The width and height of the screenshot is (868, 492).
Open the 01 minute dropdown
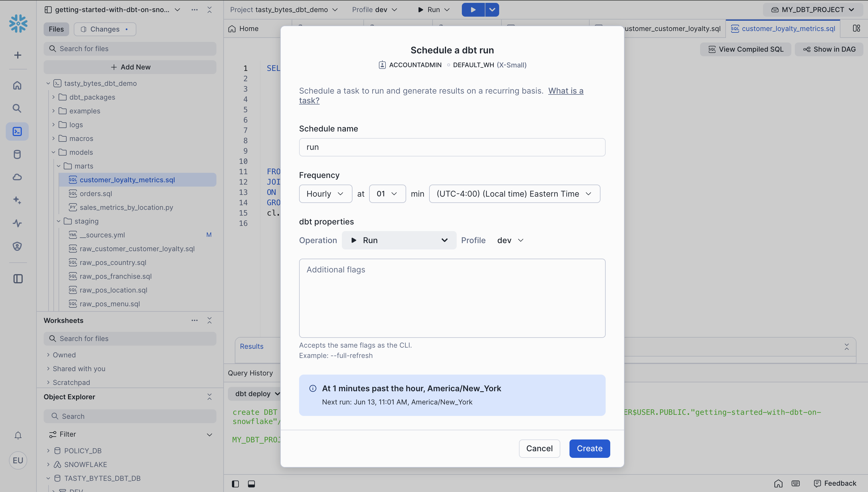tap(387, 194)
